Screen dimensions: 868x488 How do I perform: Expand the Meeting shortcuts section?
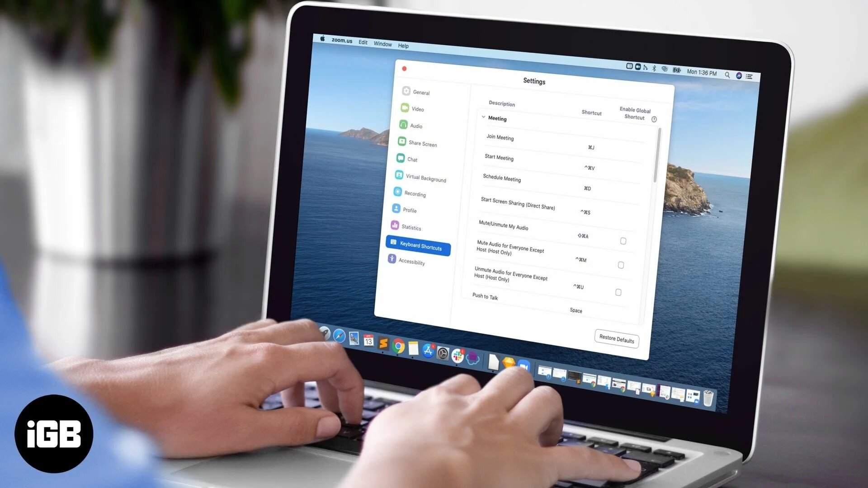point(483,117)
